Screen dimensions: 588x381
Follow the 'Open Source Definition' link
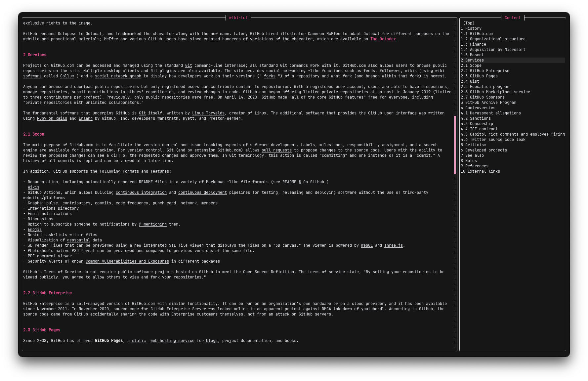(x=269, y=272)
